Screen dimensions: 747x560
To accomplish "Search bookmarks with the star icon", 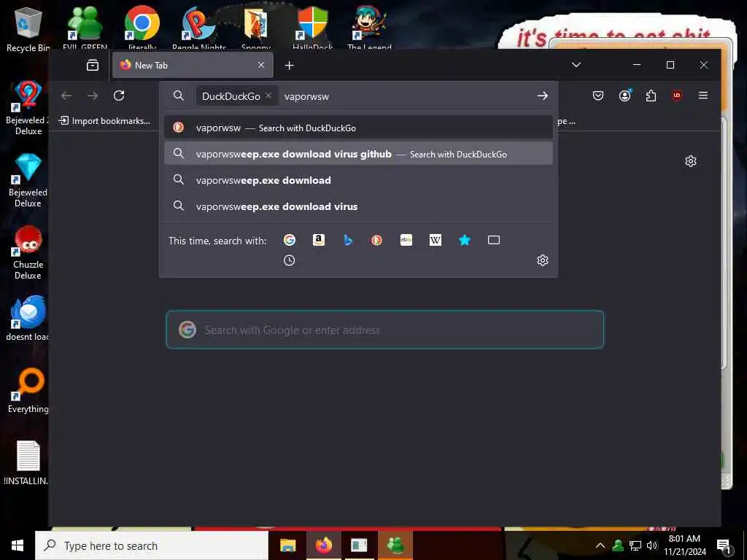I will 465,240.
